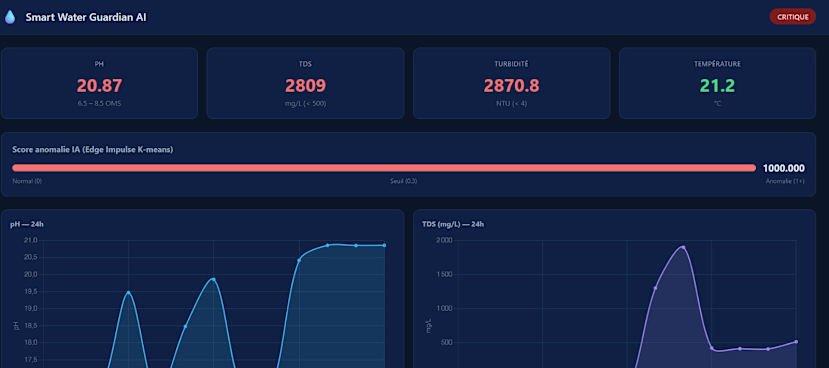
Task: Click the 'Anomalie (1+)' scale label
Action: click(x=786, y=181)
